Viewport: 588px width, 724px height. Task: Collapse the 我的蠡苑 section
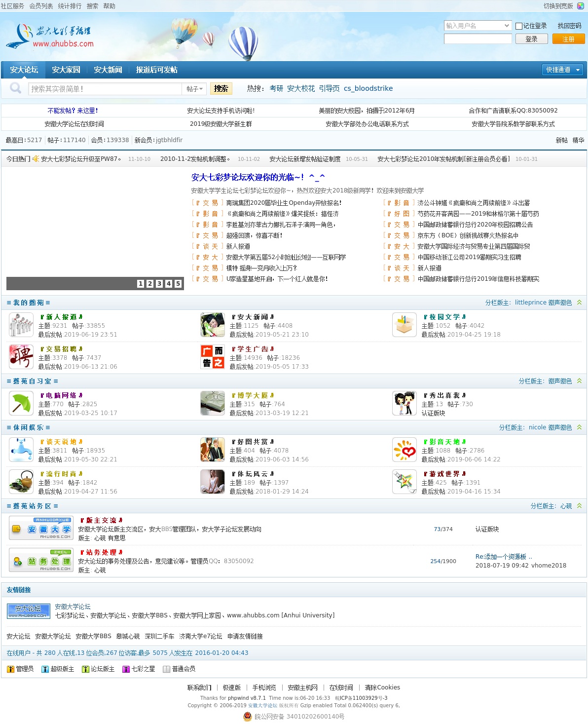[x=579, y=303]
